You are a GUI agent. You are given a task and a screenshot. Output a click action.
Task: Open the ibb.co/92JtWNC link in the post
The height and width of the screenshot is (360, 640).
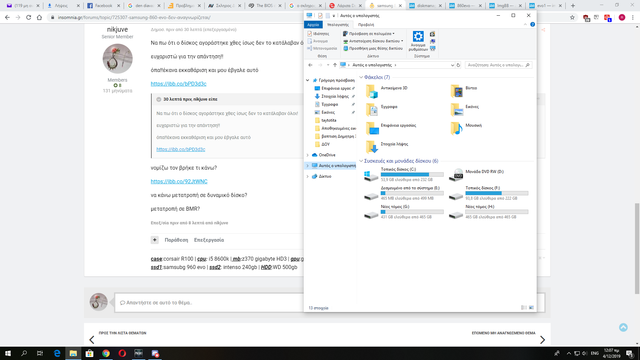pos(179,181)
